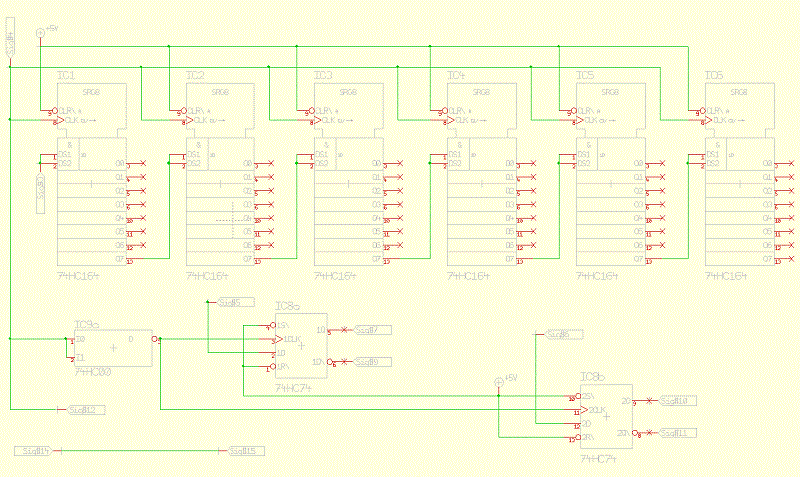Select the IC3 reference label
Screen dimensions: 800x477
pos(323,76)
